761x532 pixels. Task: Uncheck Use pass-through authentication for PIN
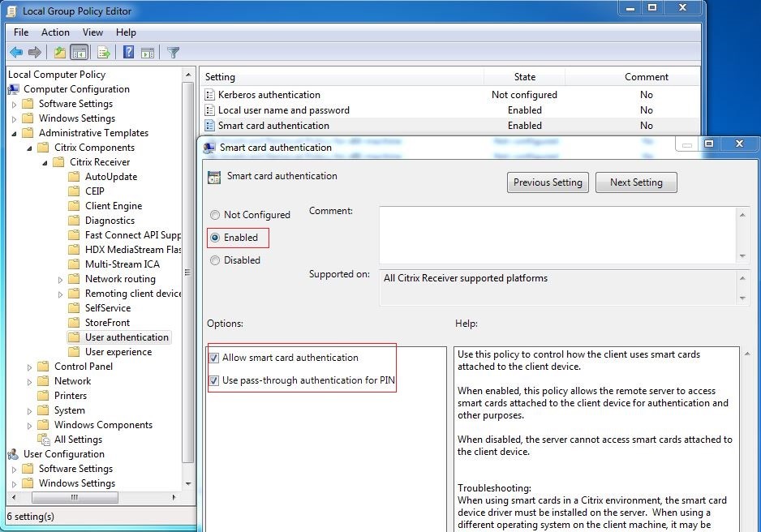(x=214, y=379)
